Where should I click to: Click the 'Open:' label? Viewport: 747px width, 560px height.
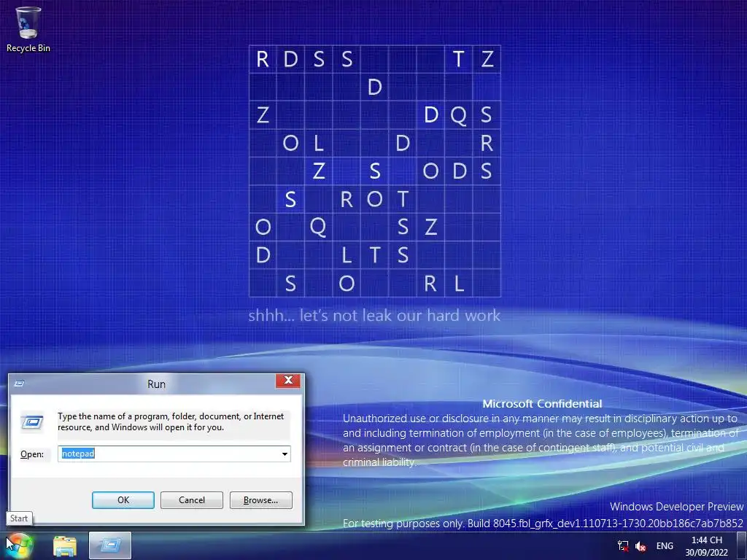click(x=32, y=454)
